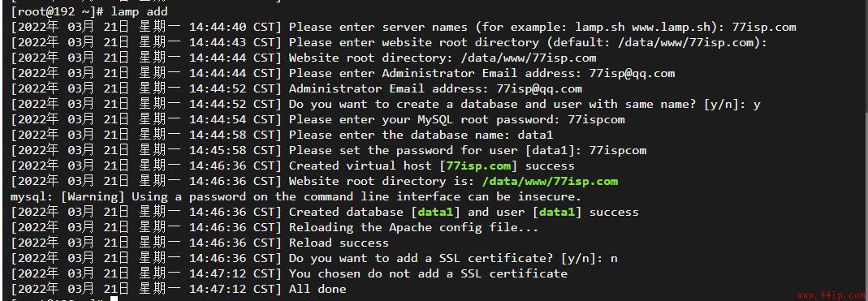Click the white cursor block on the last prompt
Screen dimensions: 868x301
tap(114, 299)
